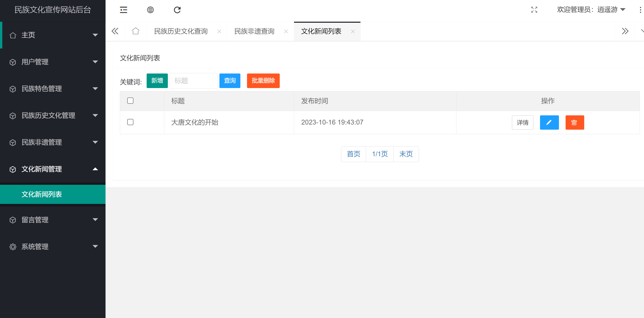
Task: Expand the 系统管理 sidebar menu
Action: click(x=53, y=247)
